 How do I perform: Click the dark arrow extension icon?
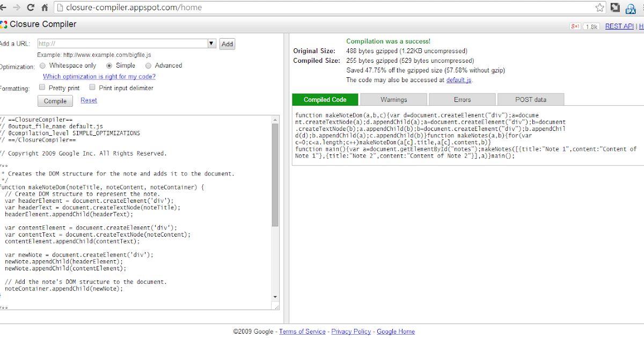(615, 8)
